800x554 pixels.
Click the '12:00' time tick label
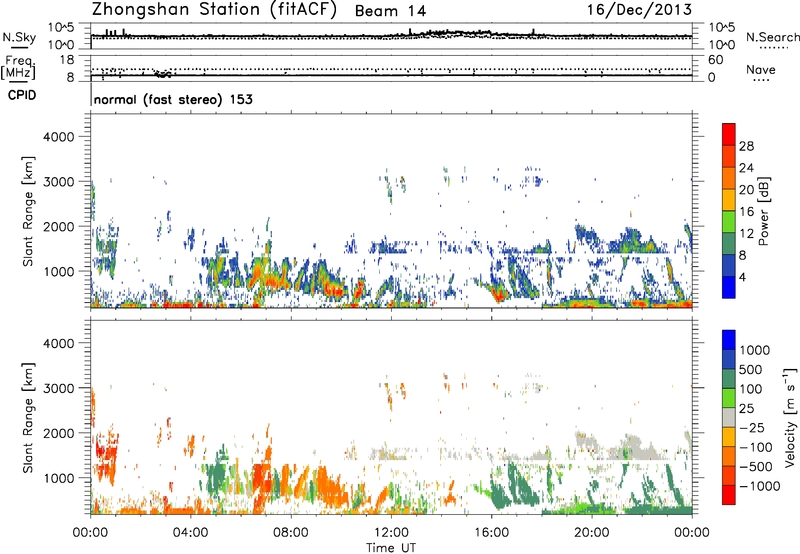(391, 533)
